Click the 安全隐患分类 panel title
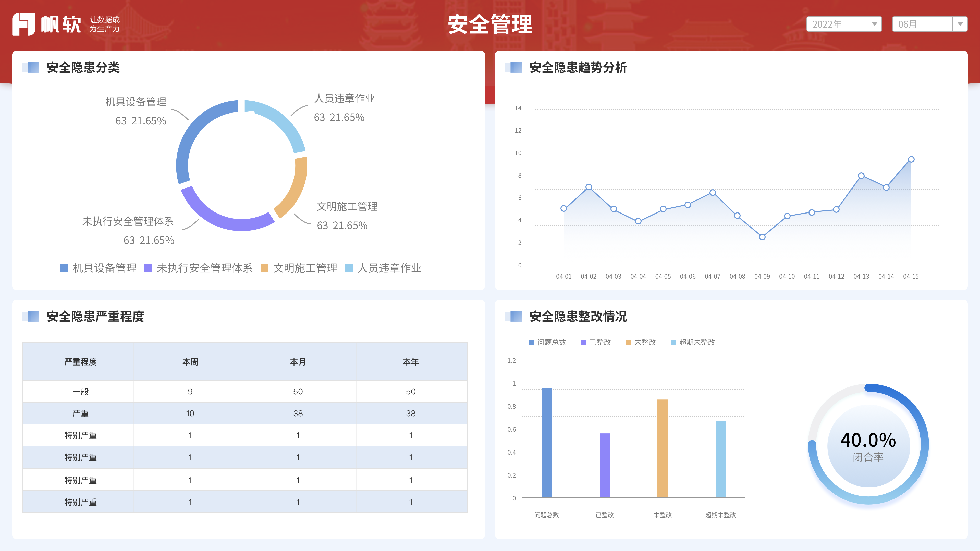The image size is (980, 551). tap(83, 67)
